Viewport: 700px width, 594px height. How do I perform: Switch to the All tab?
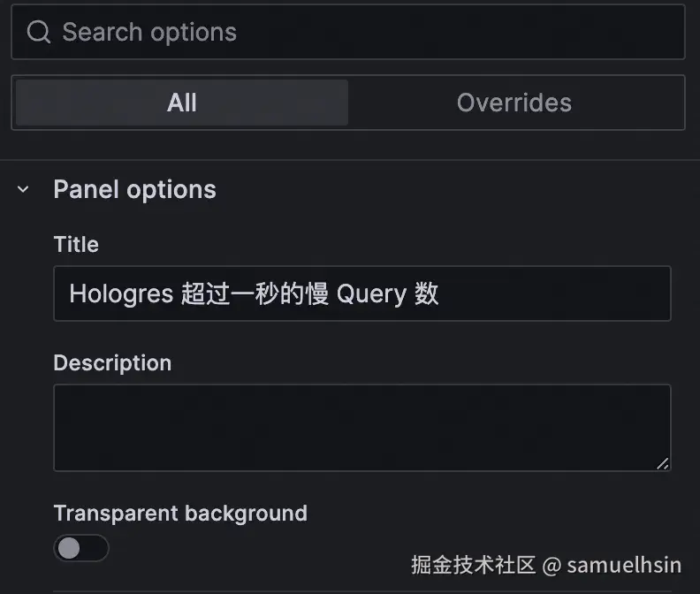coord(181,103)
